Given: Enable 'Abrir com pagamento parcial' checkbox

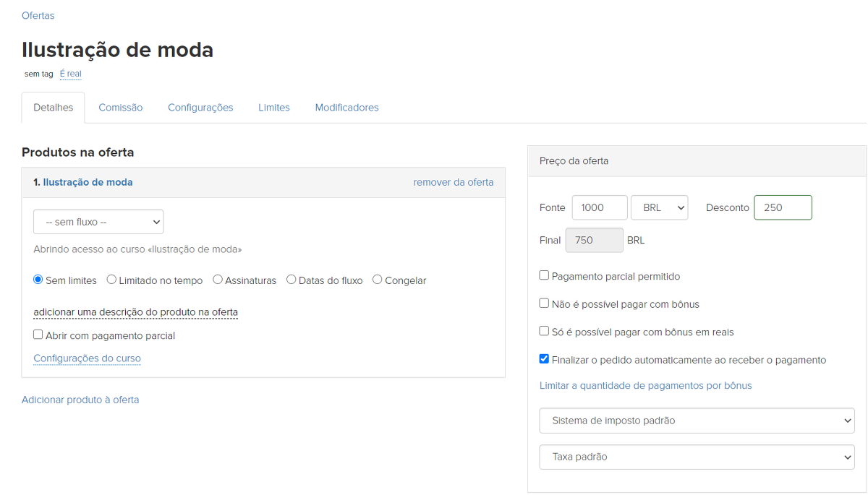Looking at the screenshot, I should tap(38, 335).
